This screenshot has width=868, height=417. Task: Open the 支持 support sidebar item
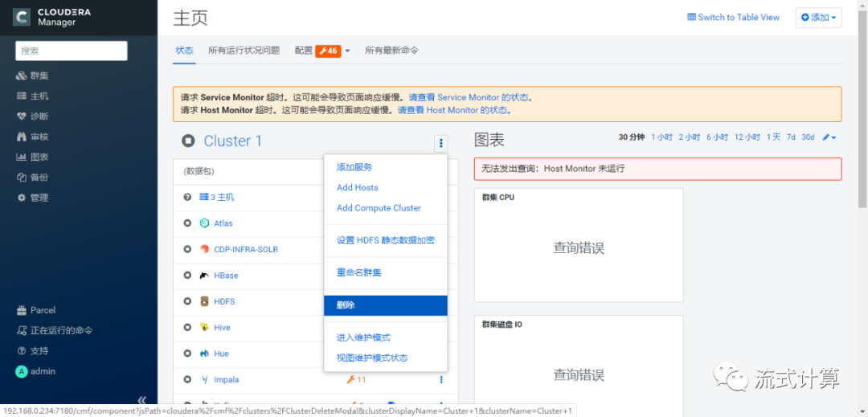[32, 350]
